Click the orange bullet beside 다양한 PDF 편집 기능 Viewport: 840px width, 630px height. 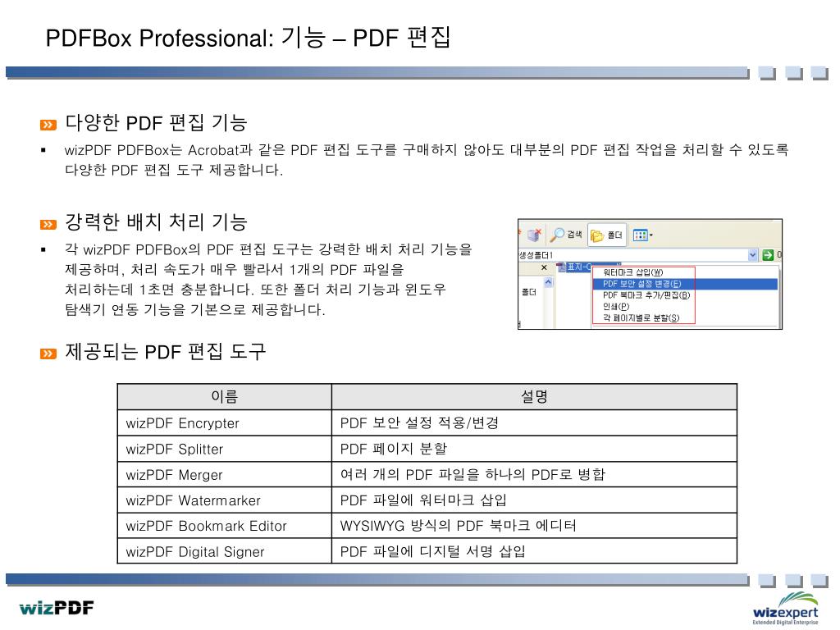pos(48,125)
